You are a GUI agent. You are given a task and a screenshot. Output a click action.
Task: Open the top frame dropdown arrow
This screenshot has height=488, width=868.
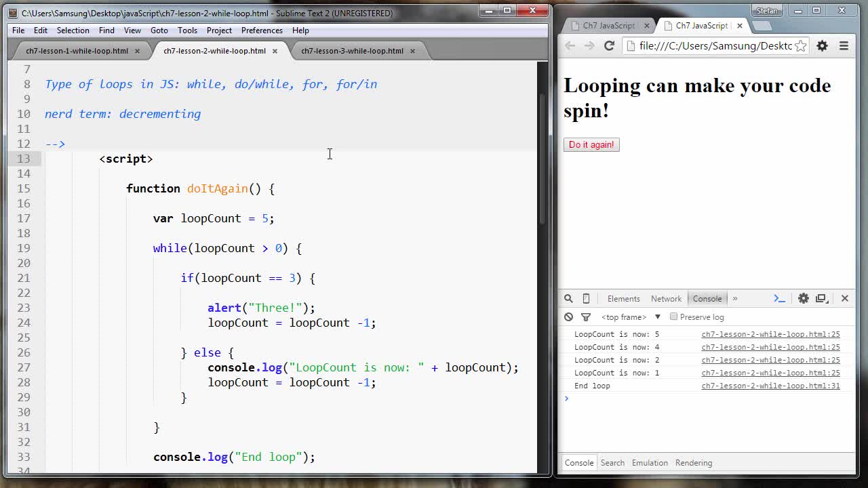657,317
